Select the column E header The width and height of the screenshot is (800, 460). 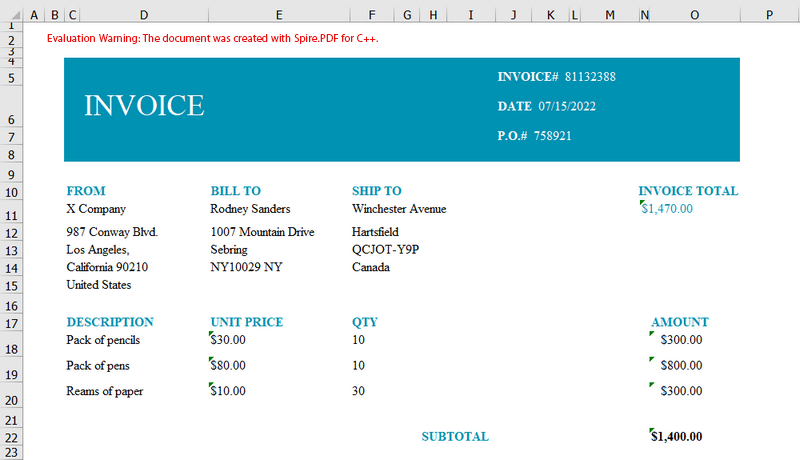pyautogui.click(x=278, y=15)
